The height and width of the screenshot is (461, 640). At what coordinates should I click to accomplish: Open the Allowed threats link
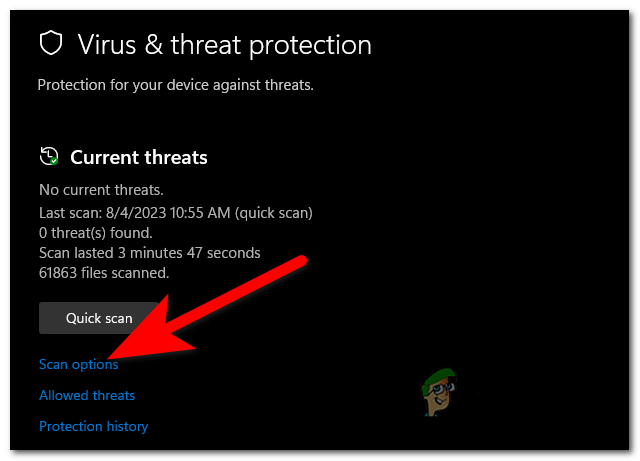coord(87,395)
